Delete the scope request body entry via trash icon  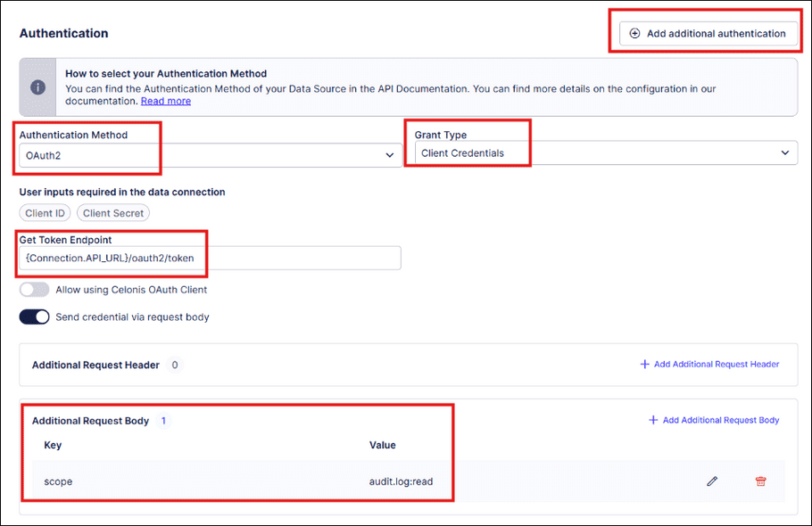point(760,481)
